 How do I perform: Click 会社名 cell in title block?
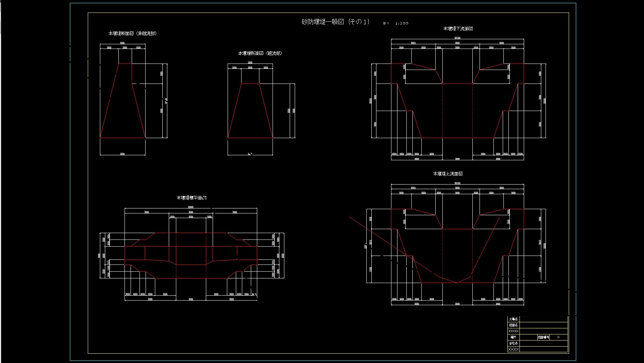(513, 343)
